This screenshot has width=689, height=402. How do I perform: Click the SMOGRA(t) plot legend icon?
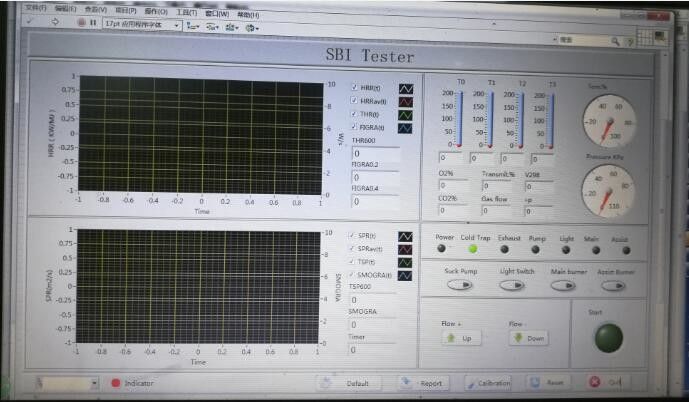click(x=407, y=275)
